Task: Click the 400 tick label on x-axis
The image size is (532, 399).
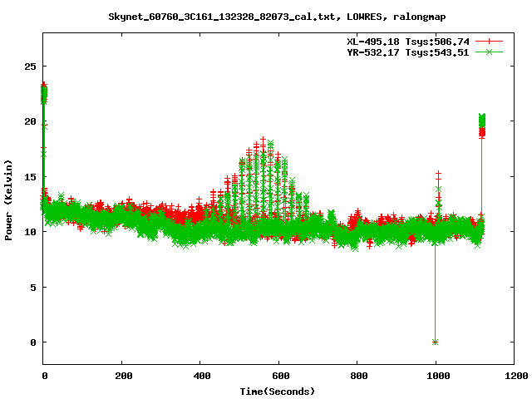Action: (x=200, y=376)
